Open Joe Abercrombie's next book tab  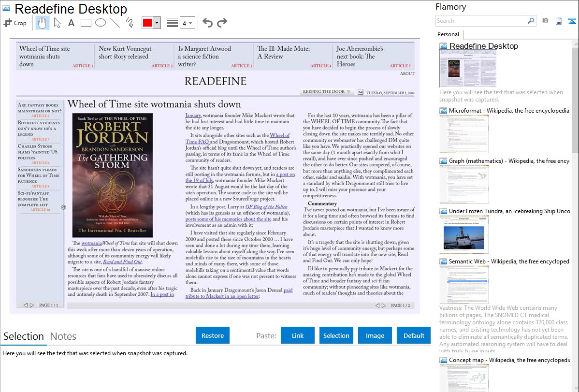[373, 56]
